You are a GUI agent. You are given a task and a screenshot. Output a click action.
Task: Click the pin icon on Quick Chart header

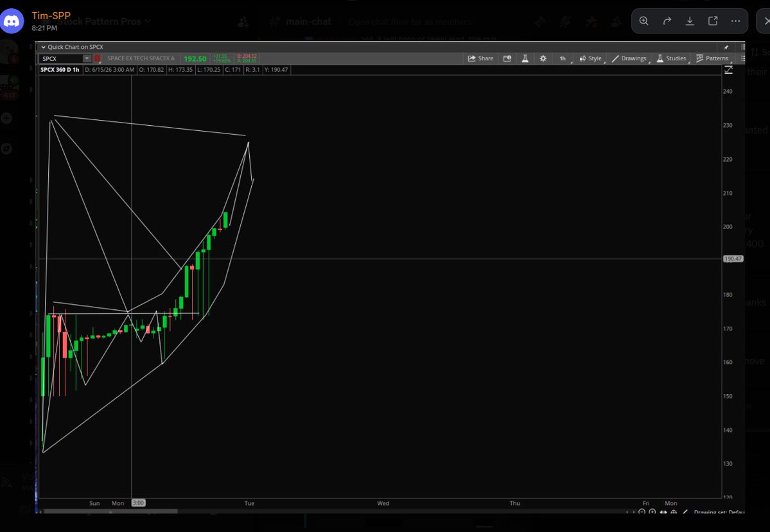click(x=726, y=47)
